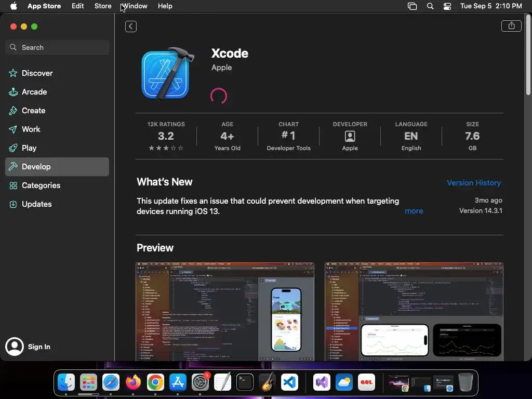Viewport: 532px width, 399px height.
Task: Open the Arcade section
Action: click(x=57, y=91)
